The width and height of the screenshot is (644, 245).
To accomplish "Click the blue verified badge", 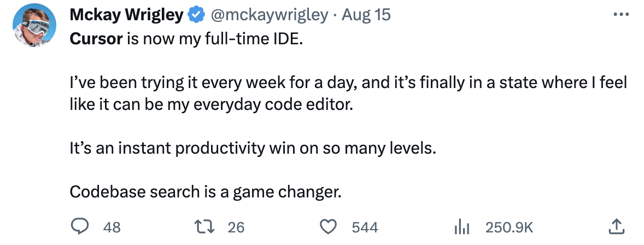I will pos(196,15).
